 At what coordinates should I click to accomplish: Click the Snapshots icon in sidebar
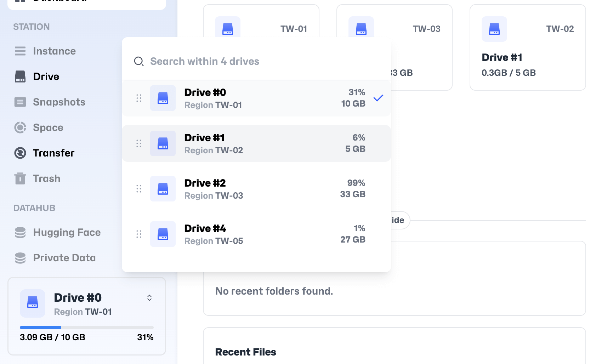pos(20,102)
